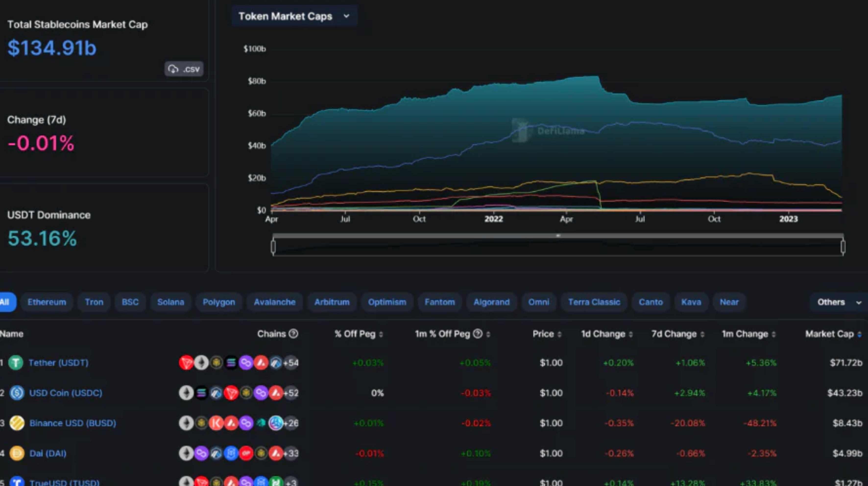Screen dimensions: 868x486
Task: Click the Binance USD logo icon
Action: 17,423
